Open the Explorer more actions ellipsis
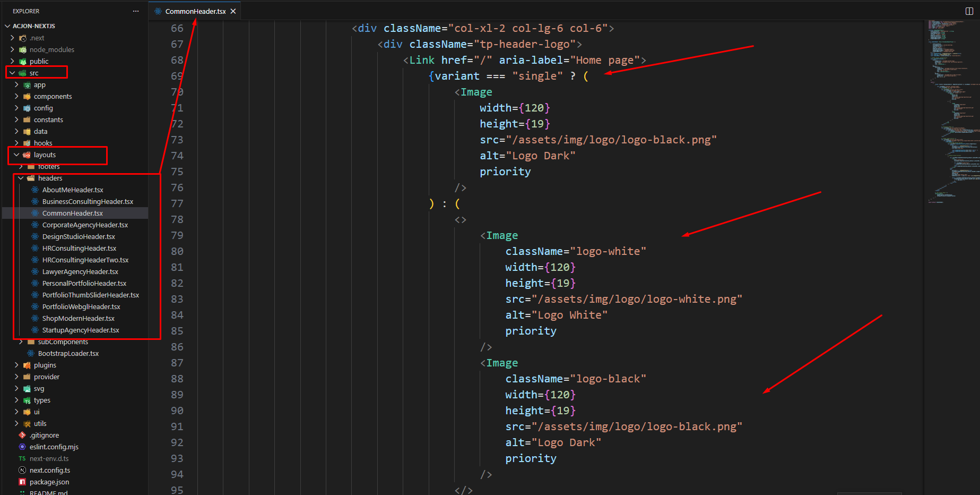Viewport: 980px width, 495px height. [136, 11]
